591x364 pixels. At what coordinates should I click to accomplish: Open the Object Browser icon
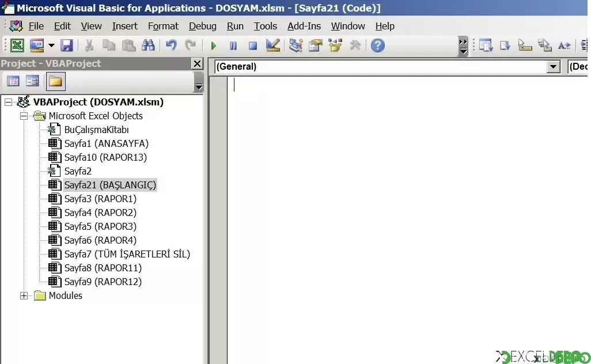point(335,45)
